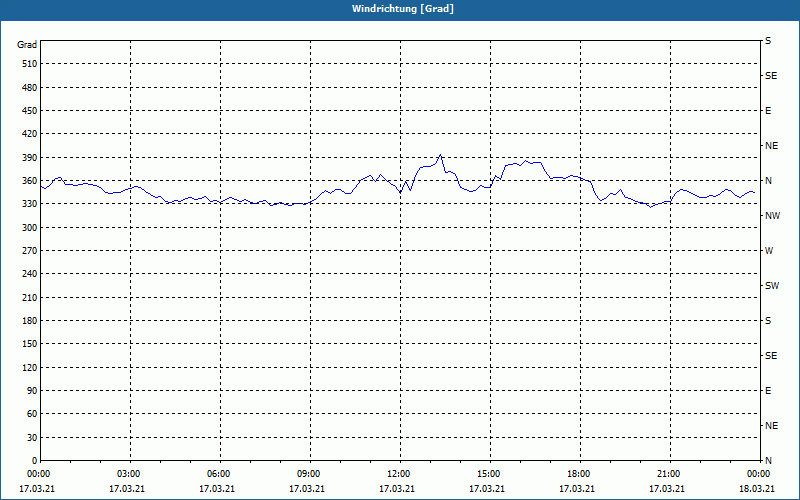Click the "Grad" unit label on the left axis

point(27,45)
